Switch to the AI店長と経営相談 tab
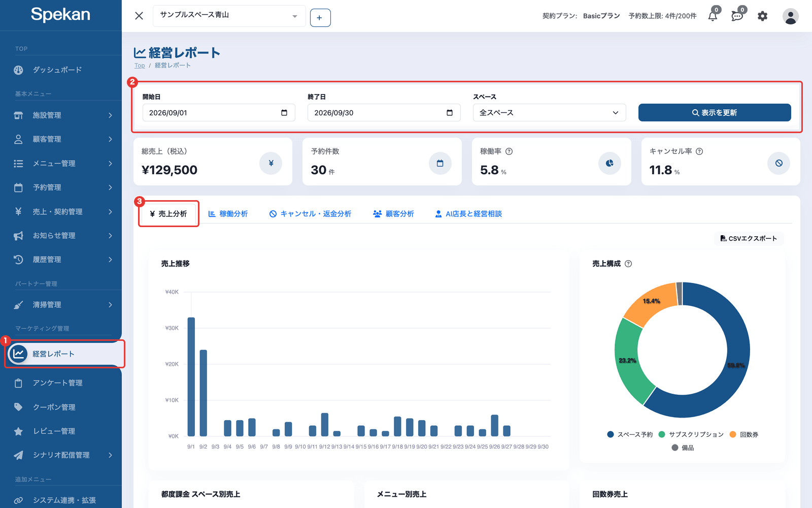The width and height of the screenshot is (812, 508). point(468,214)
